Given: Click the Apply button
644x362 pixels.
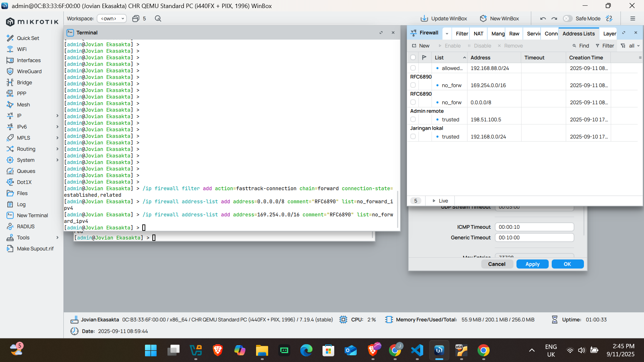Looking at the screenshot, I should (x=533, y=264).
